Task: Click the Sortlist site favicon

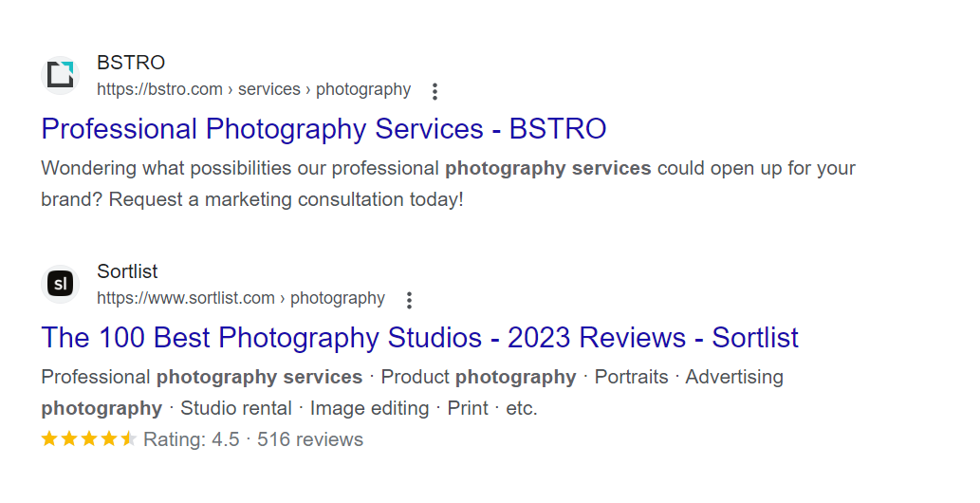Action: pyautogui.click(x=61, y=284)
